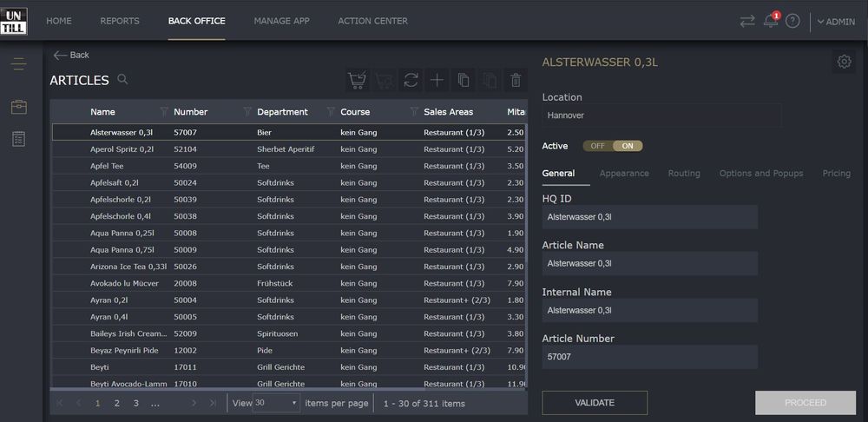The width and height of the screenshot is (868, 422).
Task: Filter the Course column
Action: (x=413, y=112)
